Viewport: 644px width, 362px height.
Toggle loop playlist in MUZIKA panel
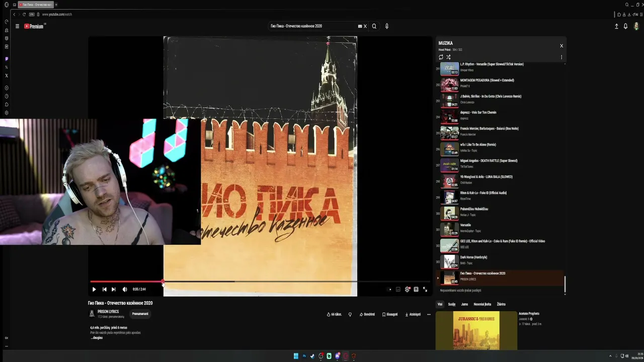[x=441, y=57]
